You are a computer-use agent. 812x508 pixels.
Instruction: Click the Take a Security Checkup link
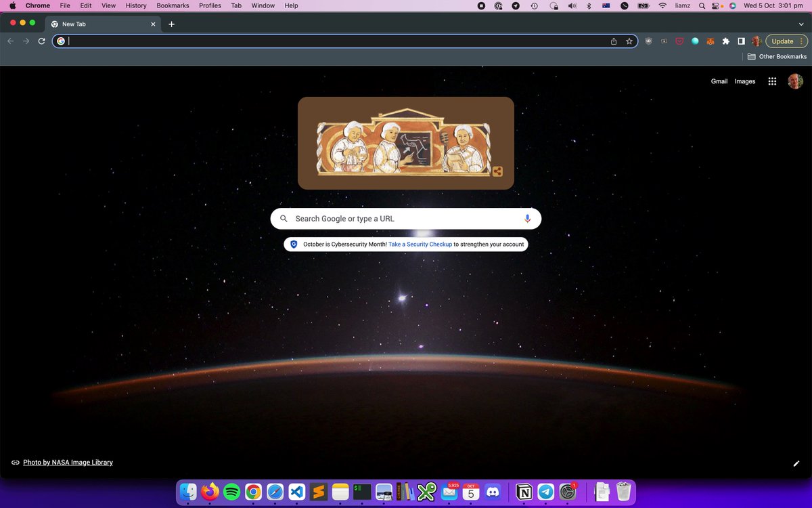pos(420,245)
